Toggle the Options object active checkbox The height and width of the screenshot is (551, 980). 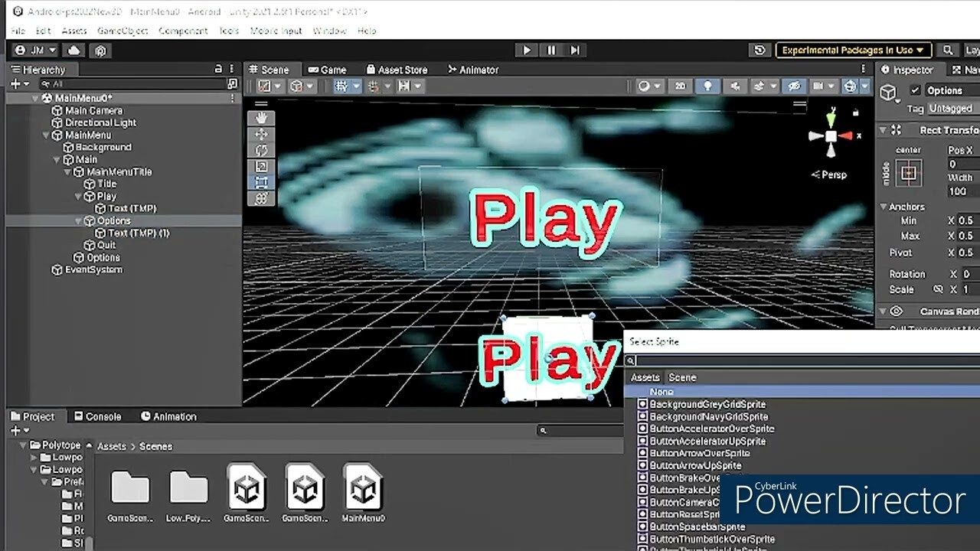tap(915, 90)
